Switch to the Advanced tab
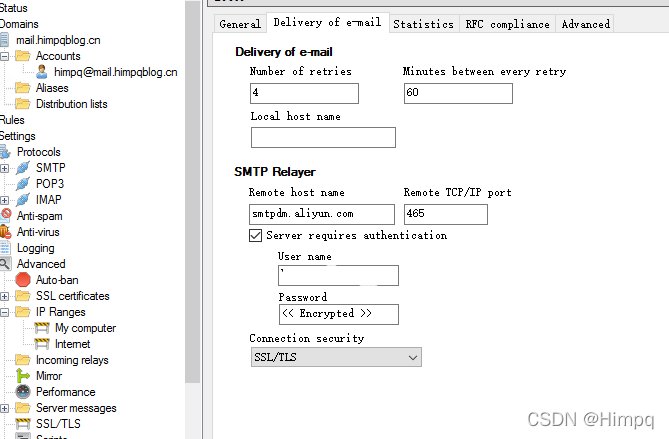The image size is (669, 439). tap(586, 24)
